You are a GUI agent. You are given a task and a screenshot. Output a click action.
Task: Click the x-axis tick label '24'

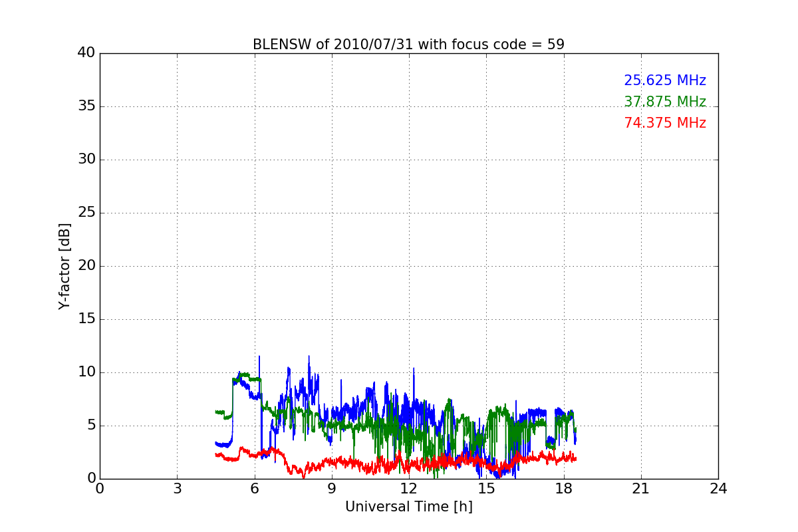[718, 489]
